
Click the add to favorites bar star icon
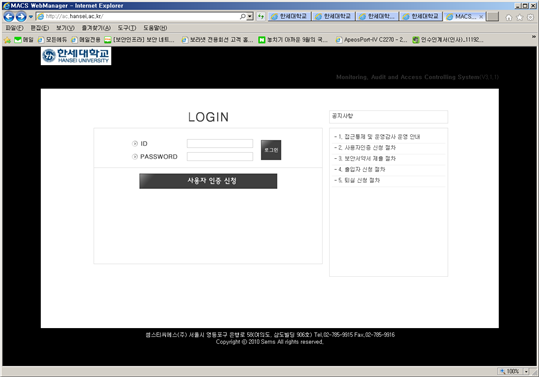tap(8, 40)
